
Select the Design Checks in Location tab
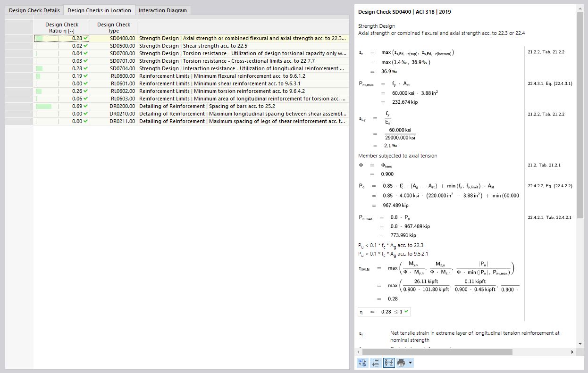(99, 10)
